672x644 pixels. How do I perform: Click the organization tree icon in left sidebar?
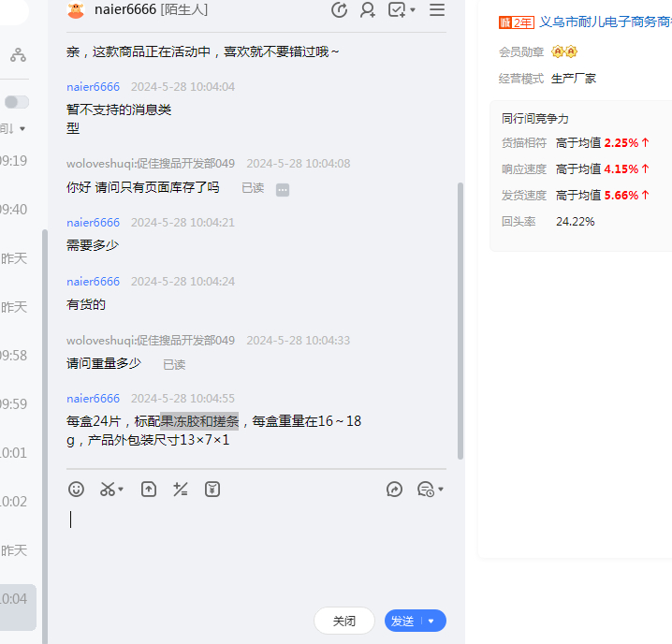pos(18,55)
